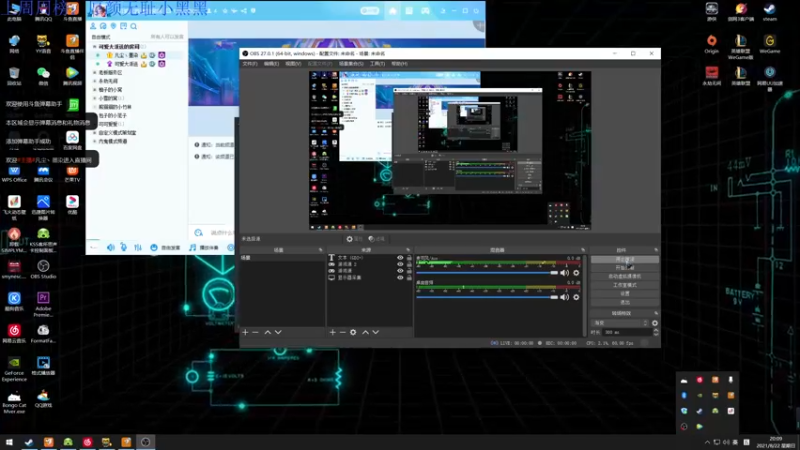Click speaker icon in YY voice bottom toolbar
The image size is (800, 450).
110,247
